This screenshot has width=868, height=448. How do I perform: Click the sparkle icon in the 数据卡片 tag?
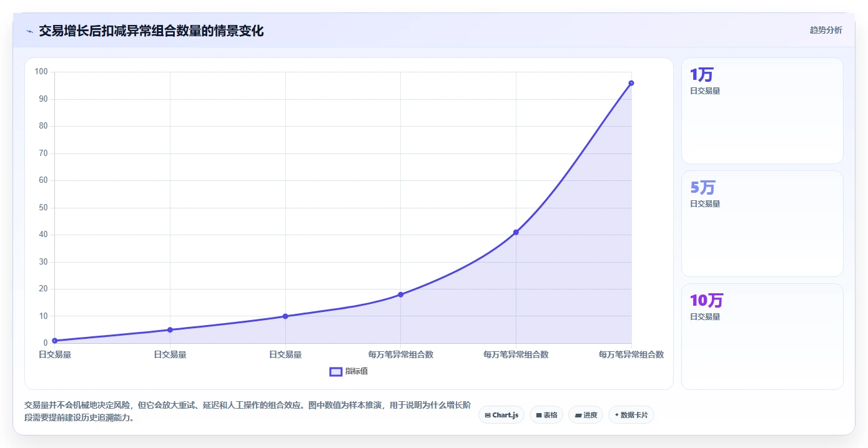[x=617, y=415]
